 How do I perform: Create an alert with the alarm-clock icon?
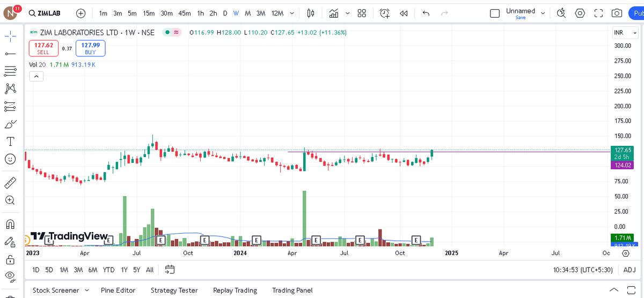pyautogui.click(x=385, y=13)
